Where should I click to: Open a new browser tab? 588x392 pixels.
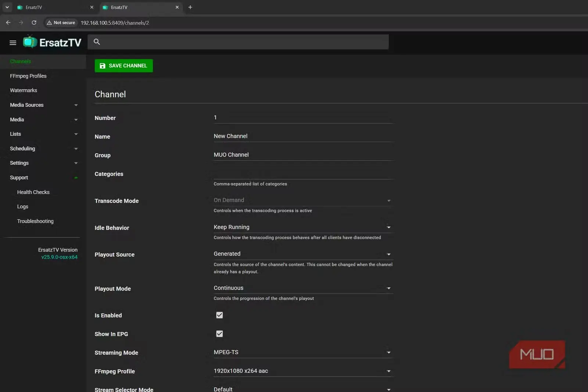pyautogui.click(x=190, y=7)
